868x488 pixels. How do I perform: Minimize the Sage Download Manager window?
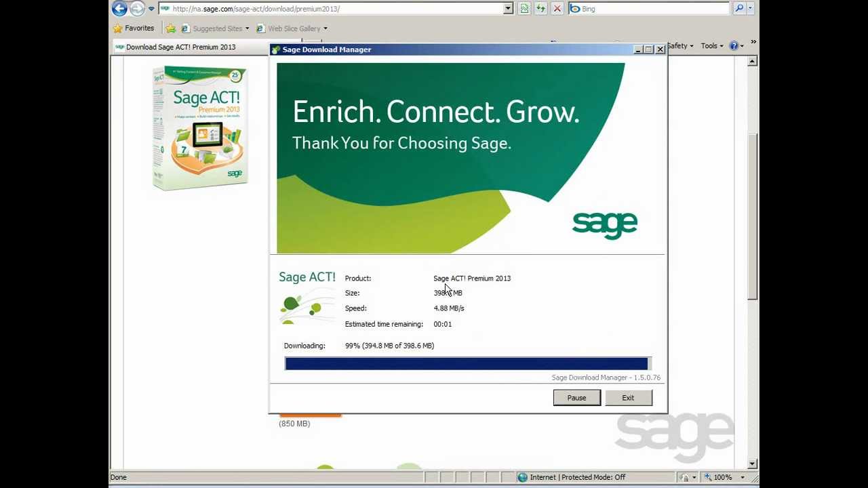point(638,49)
